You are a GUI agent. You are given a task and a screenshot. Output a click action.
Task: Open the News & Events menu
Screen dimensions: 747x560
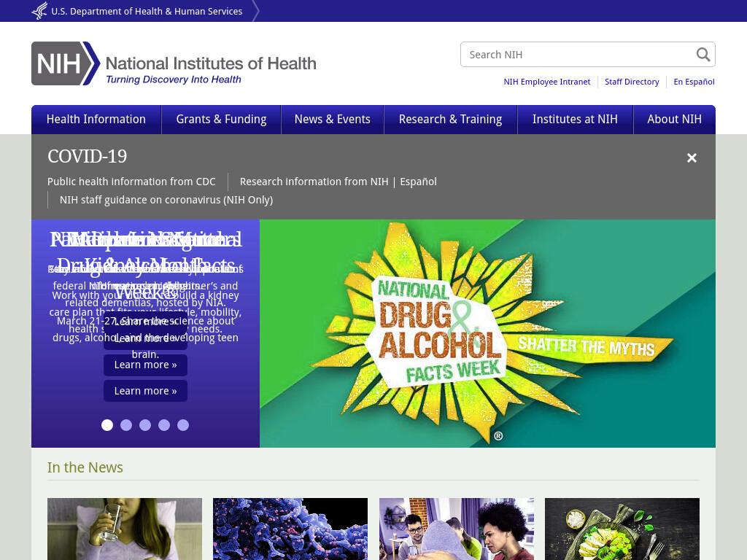click(x=333, y=119)
